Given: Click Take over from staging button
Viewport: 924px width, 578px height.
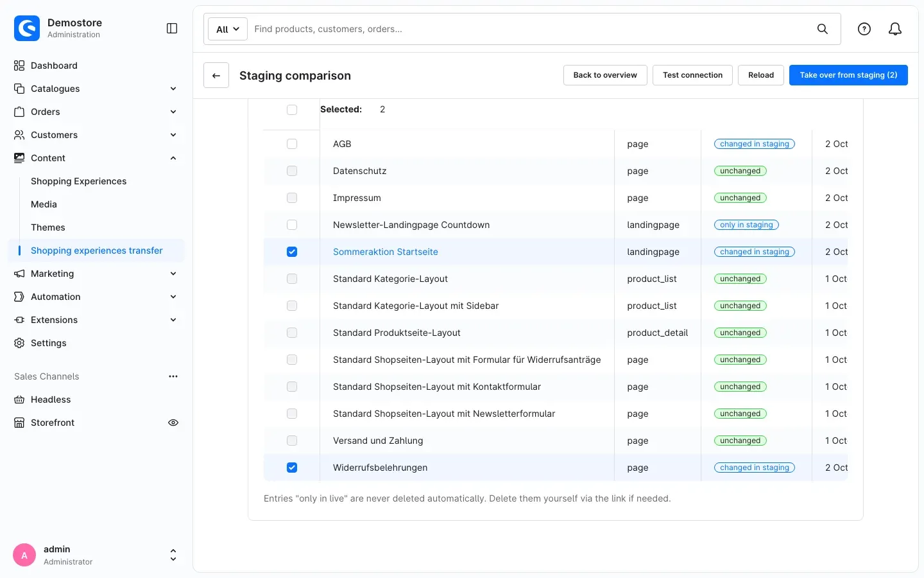Looking at the screenshot, I should coord(848,75).
